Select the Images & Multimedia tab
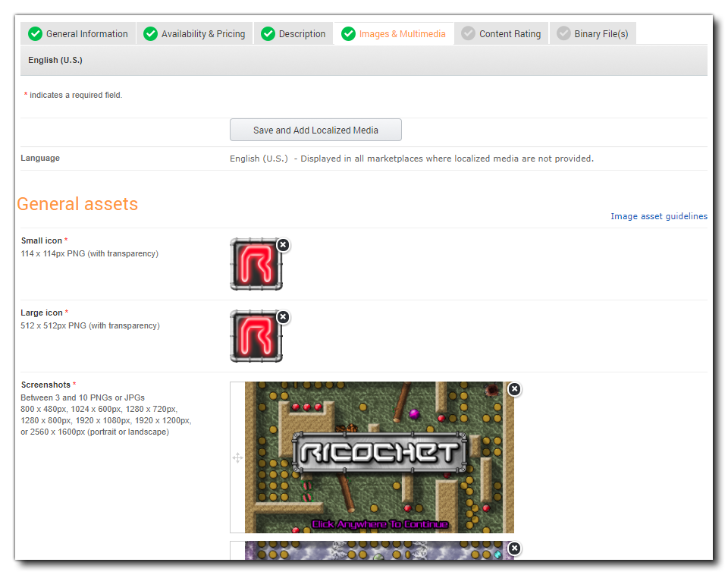The height and width of the screenshot is (575, 728). click(x=394, y=33)
